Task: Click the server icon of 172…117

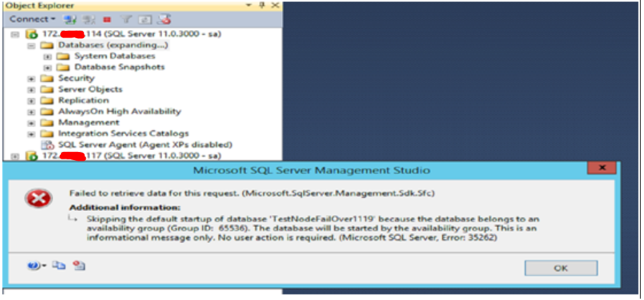Action: click(x=31, y=156)
